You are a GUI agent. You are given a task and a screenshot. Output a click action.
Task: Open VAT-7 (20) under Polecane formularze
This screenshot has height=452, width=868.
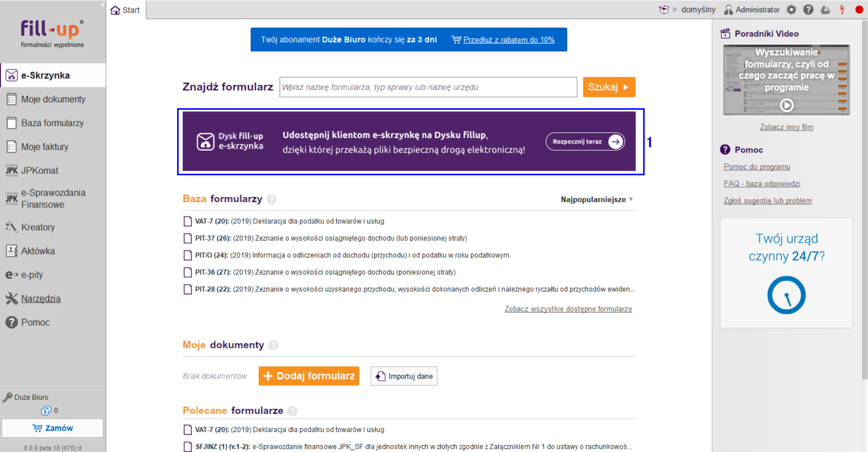tap(289, 429)
